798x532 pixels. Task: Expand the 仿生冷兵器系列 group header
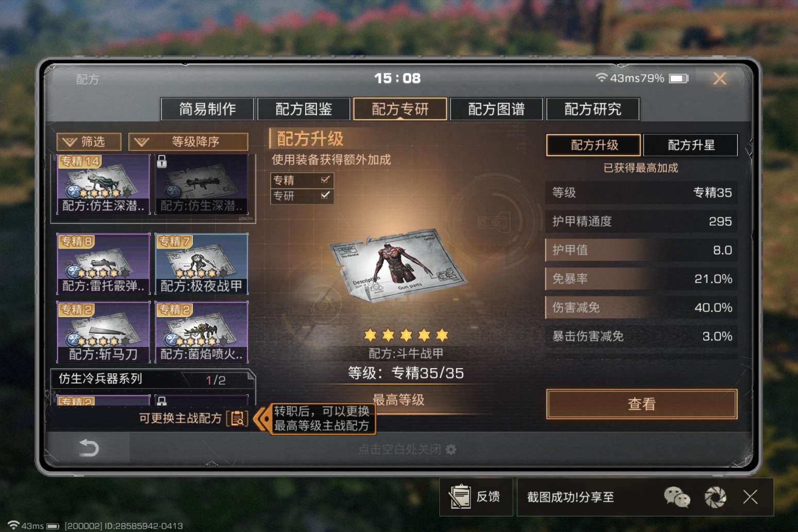[153, 379]
